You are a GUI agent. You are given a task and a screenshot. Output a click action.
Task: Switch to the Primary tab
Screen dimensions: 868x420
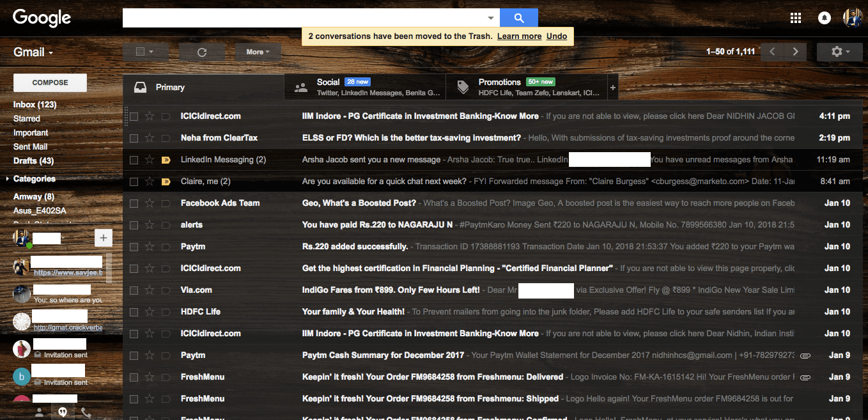203,88
